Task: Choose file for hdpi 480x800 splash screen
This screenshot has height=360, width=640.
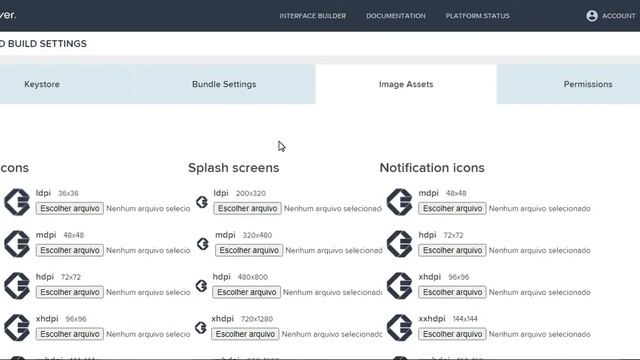Action: [247, 292]
